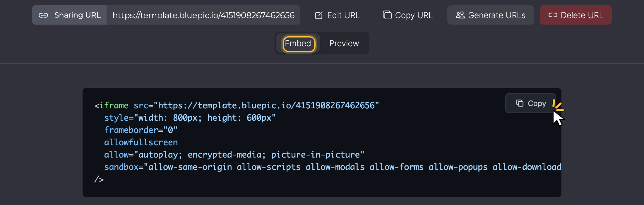Click the Sharing URL link icon
The width and height of the screenshot is (644, 205).
pos(43,15)
